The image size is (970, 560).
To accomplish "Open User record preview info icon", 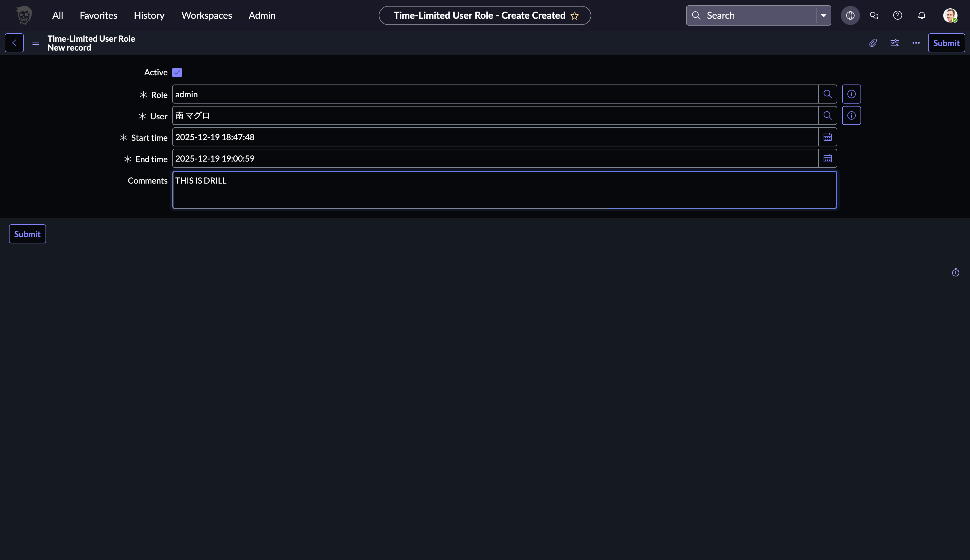I will coord(851,116).
